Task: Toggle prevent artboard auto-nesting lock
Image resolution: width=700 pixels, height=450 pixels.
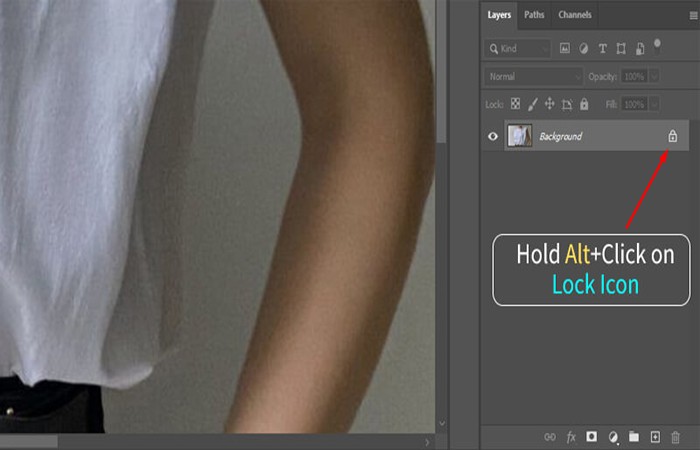Action: tap(567, 104)
